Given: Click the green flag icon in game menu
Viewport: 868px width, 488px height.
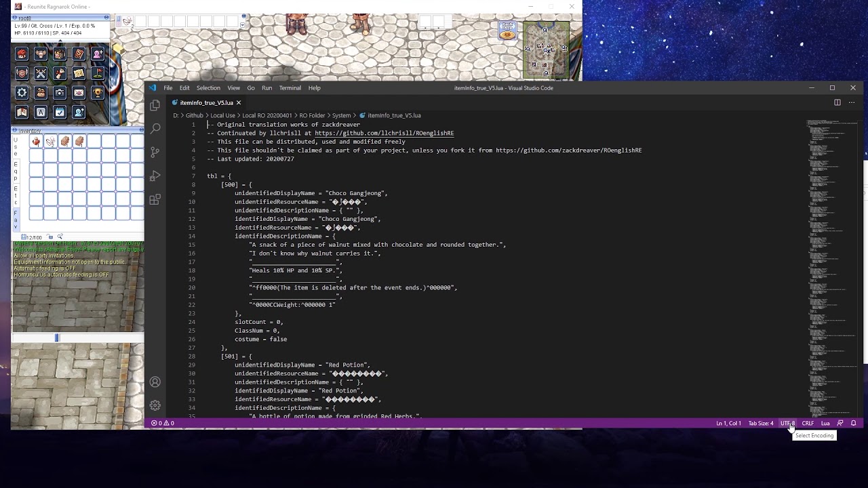Looking at the screenshot, I should point(98,73).
